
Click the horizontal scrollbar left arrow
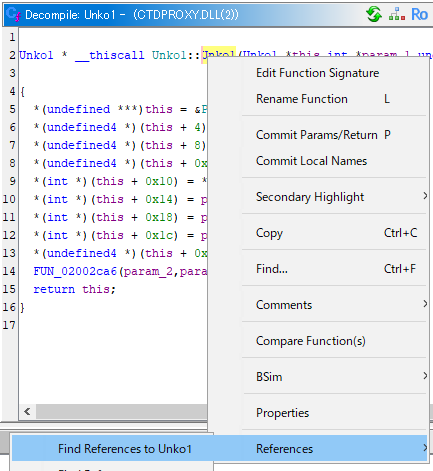coord(28,412)
